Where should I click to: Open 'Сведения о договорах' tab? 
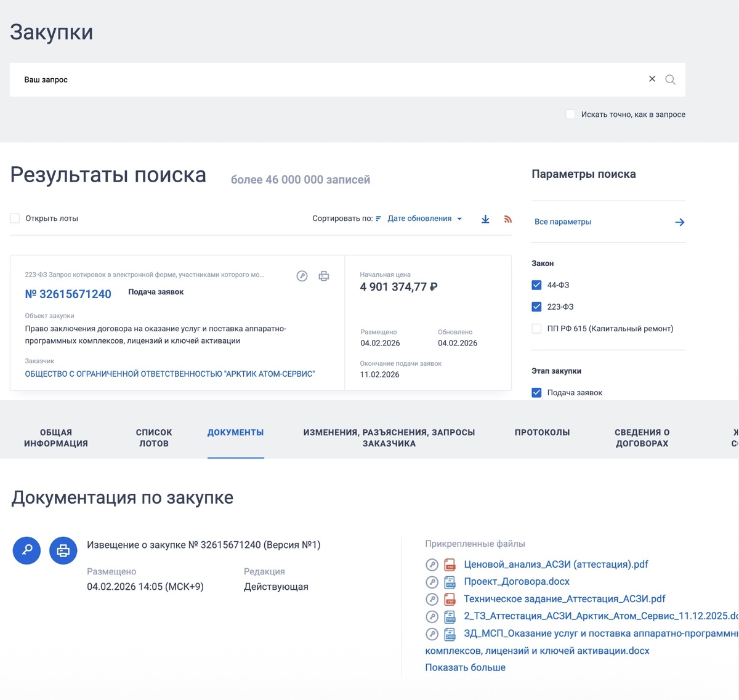642,438
